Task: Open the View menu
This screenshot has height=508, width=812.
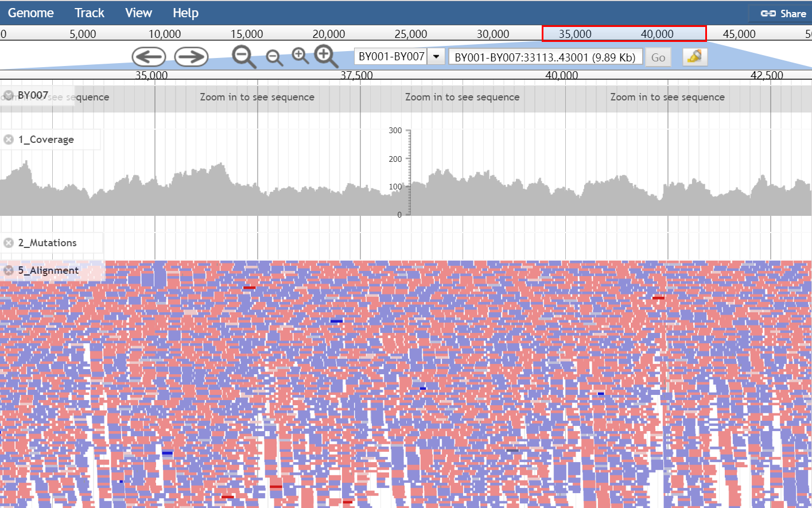Action: point(138,13)
